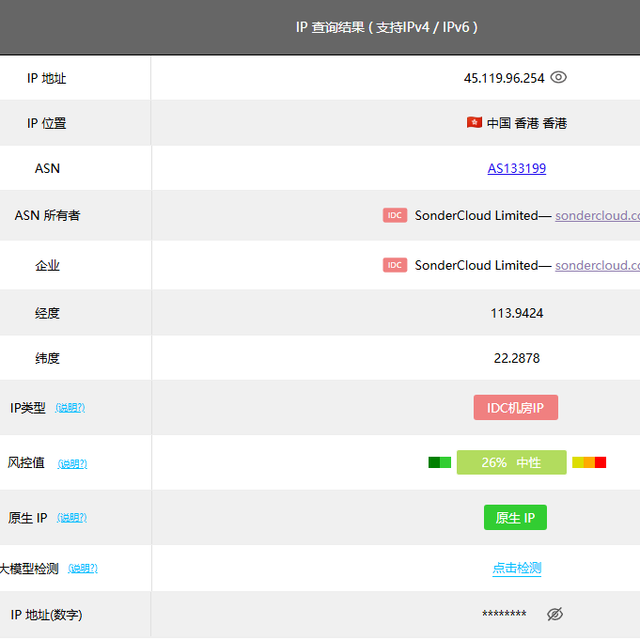The height and width of the screenshot is (640, 640).
Task: Click the IDC机房IP badge
Action: click(516, 407)
